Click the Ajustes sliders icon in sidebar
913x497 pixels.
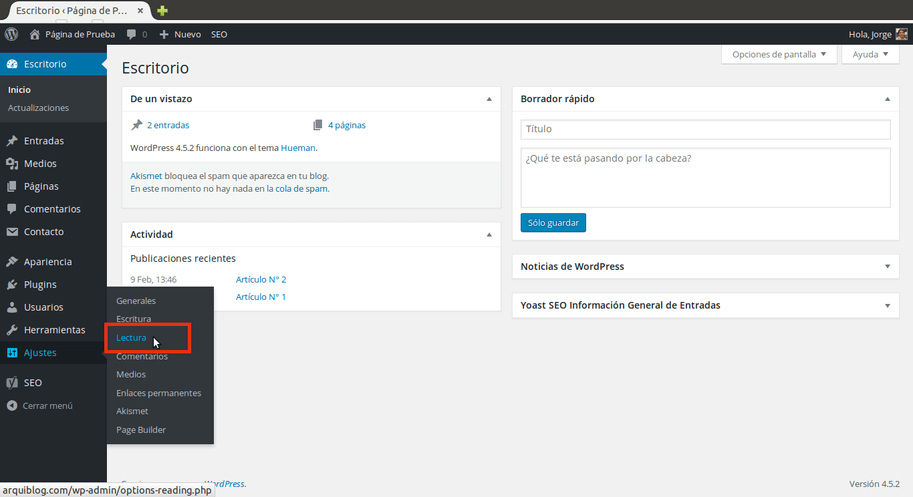pos(12,353)
